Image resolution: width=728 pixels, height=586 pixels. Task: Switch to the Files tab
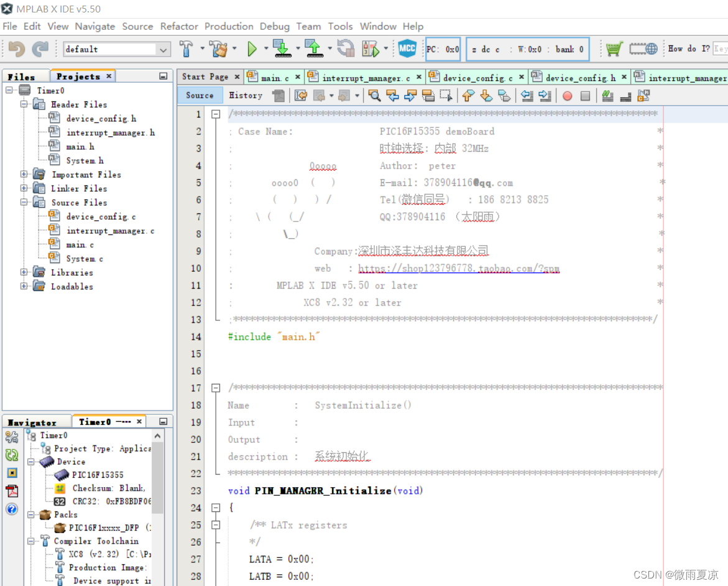(x=21, y=77)
